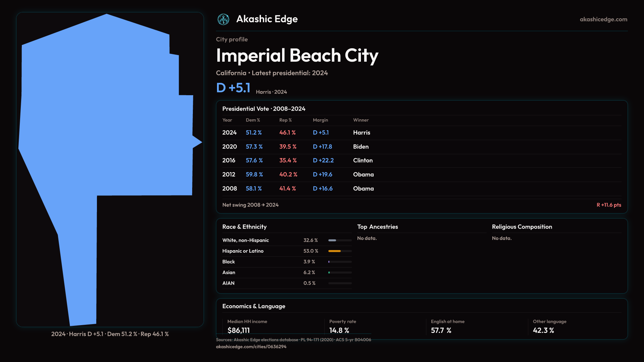Click the Median HH income value

(x=238, y=330)
